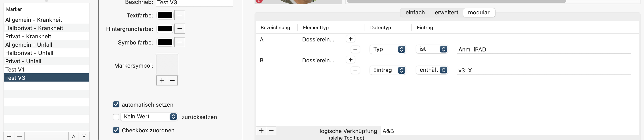This screenshot has height=140, width=644.
Task: Open the Kein Wert dropdown
Action: (149, 116)
